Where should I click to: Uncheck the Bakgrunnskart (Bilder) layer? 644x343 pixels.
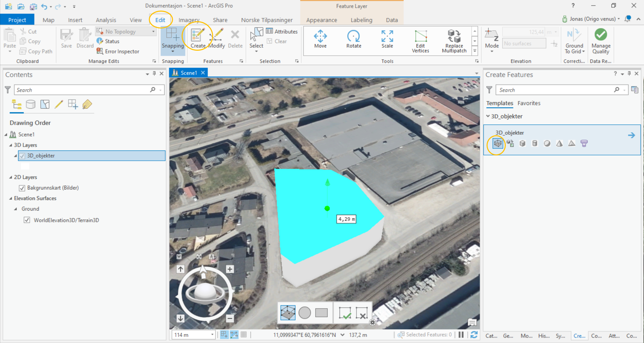22,188
